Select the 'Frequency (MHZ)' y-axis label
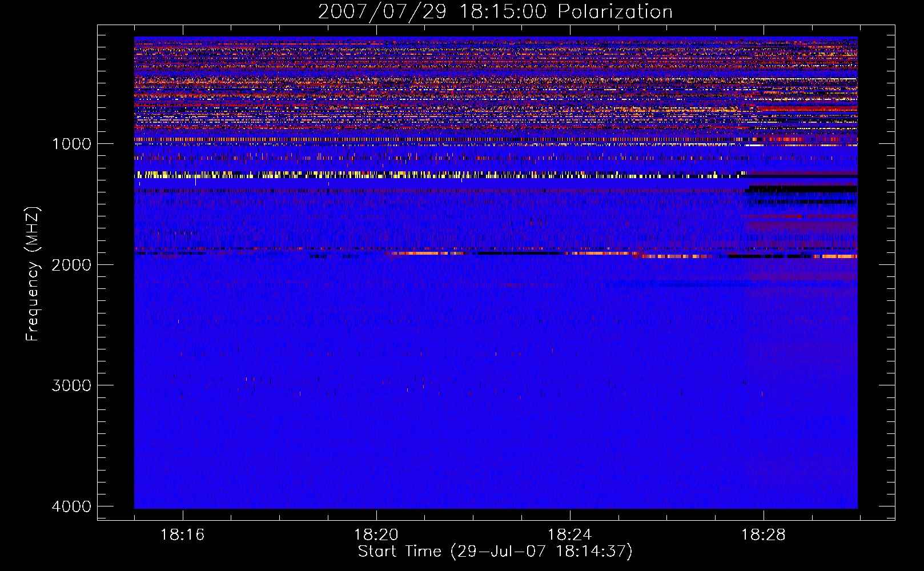 [33, 274]
